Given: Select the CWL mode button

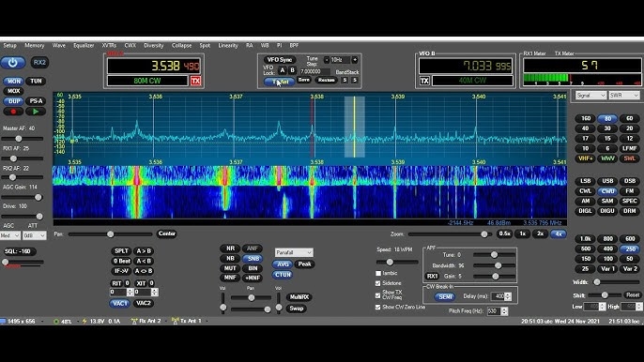Looking at the screenshot, I should point(585,191).
